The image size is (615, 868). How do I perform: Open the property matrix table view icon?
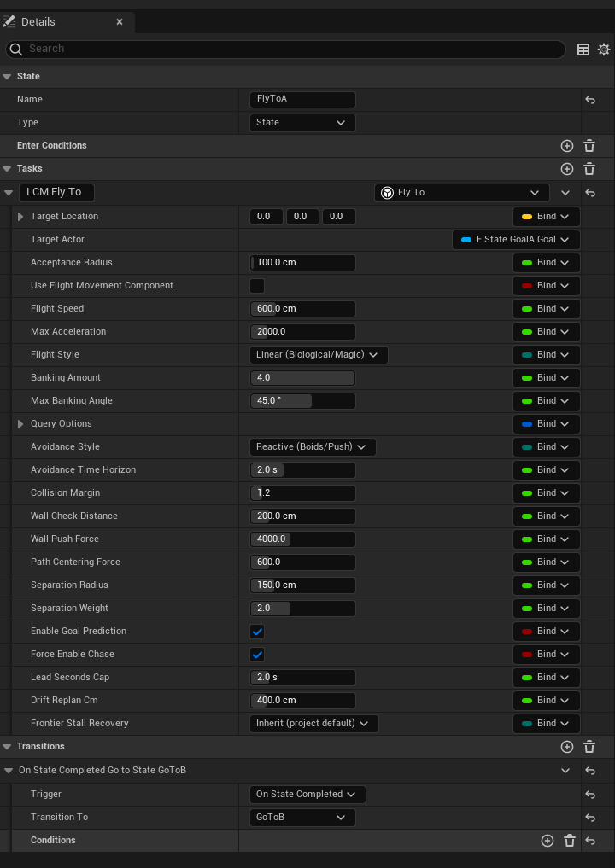tap(583, 50)
